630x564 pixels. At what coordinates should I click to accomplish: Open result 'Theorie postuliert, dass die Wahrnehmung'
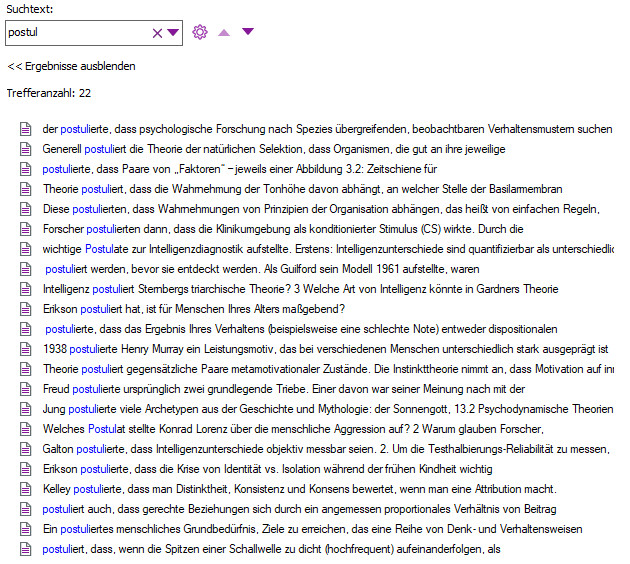pos(303,189)
